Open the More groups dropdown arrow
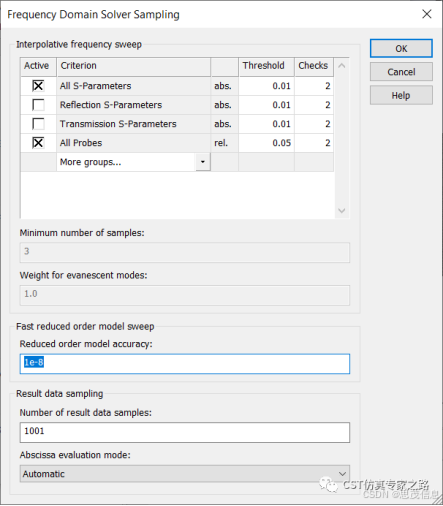The width and height of the screenshot is (443, 506). click(x=203, y=162)
